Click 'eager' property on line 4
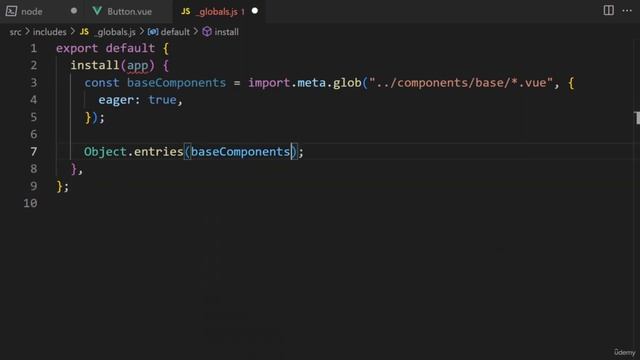 pos(116,100)
